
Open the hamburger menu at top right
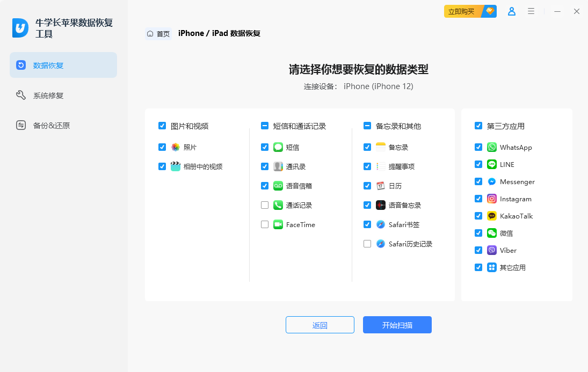(x=531, y=11)
